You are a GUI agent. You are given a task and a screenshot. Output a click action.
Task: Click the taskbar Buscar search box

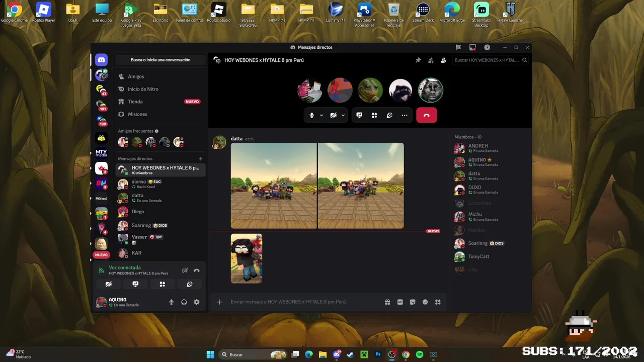click(x=254, y=354)
